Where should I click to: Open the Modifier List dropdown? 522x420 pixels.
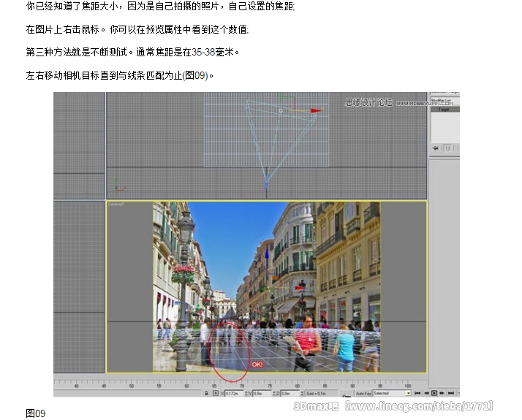pyautogui.click(x=445, y=101)
